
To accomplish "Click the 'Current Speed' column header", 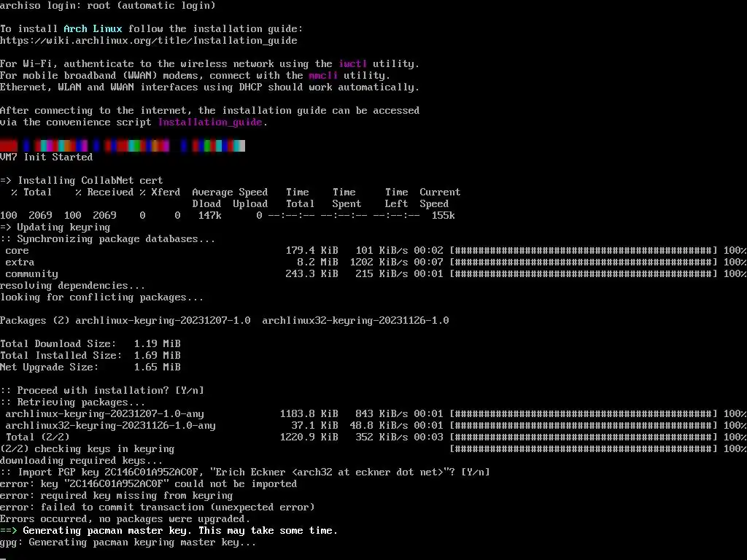I will pos(440,198).
